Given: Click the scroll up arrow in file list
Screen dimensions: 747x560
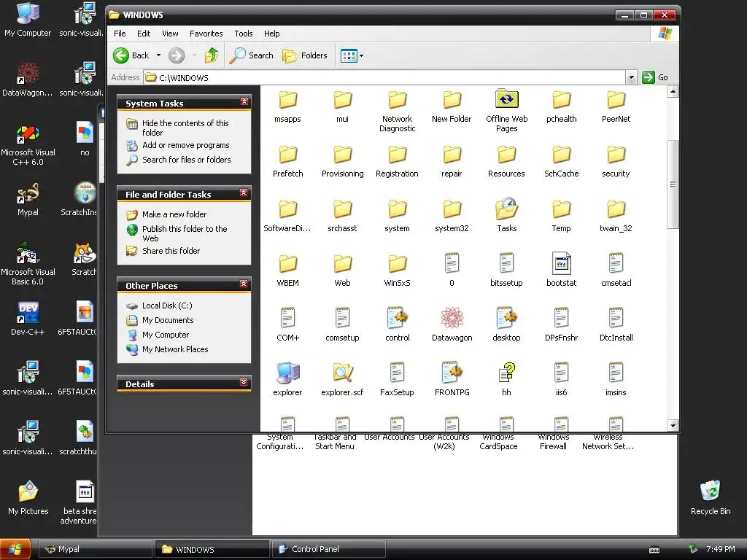Looking at the screenshot, I should click(x=672, y=91).
